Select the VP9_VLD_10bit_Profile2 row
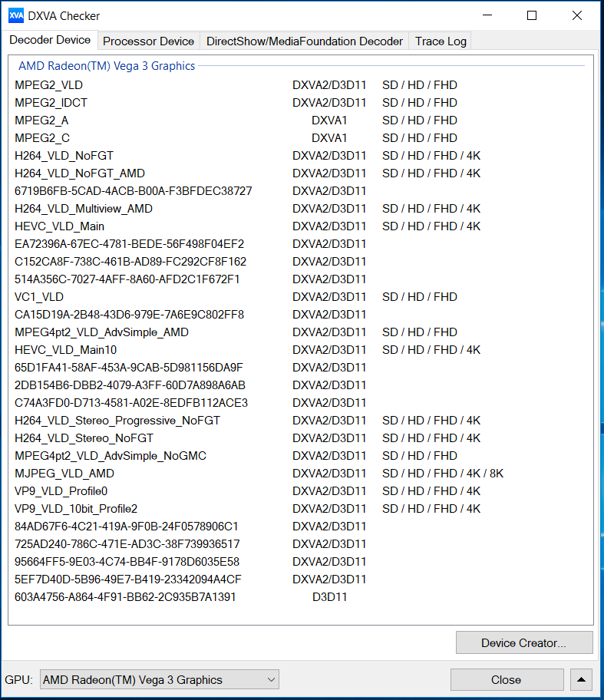 tap(299, 509)
